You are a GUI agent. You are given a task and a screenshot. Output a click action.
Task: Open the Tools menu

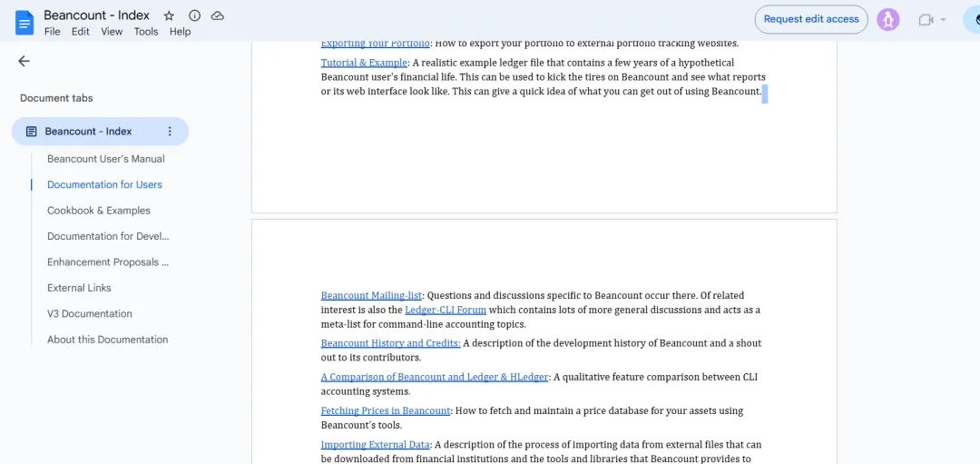click(146, 31)
